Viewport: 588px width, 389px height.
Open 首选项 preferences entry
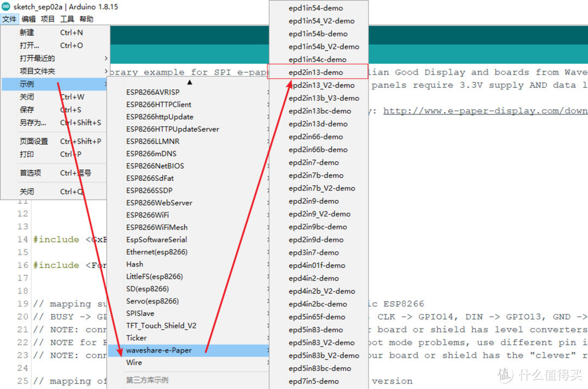click(x=55, y=173)
